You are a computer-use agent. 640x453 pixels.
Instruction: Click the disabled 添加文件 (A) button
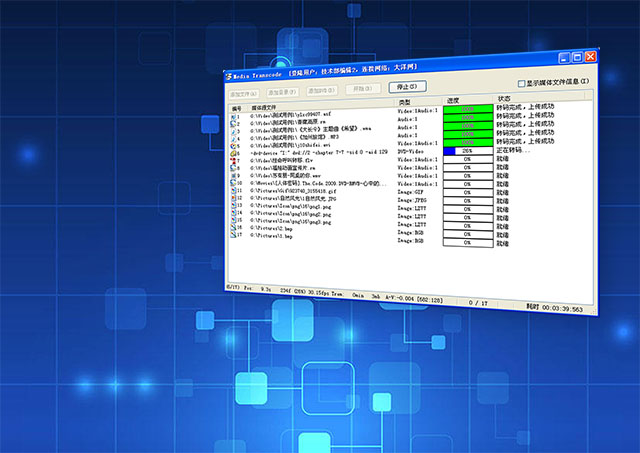244,94
